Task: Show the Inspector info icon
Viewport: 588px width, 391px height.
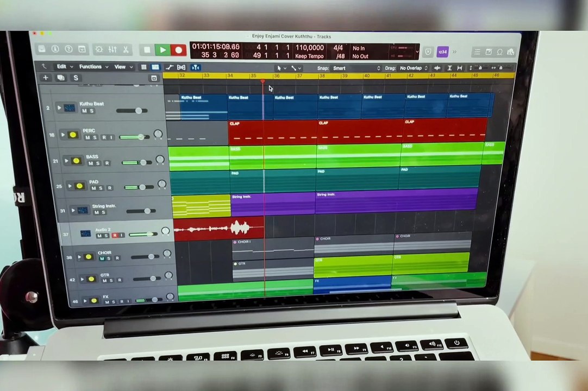Action: (55, 49)
